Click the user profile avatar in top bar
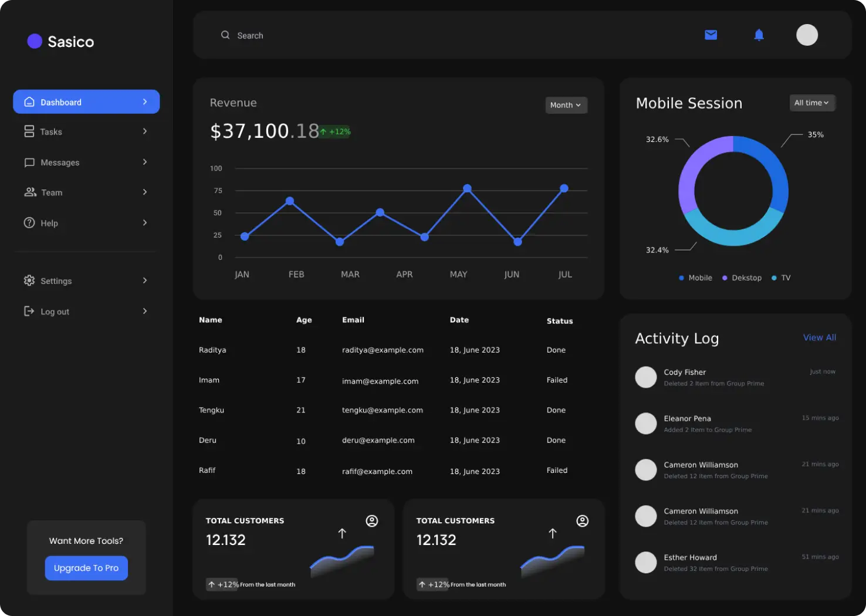 tap(807, 35)
